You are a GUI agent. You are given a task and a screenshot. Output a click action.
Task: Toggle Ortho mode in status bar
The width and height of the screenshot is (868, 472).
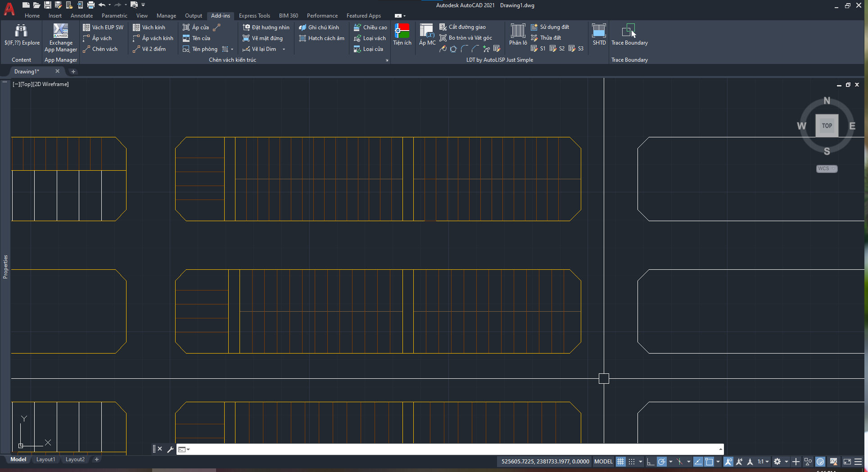click(x=650, y=462)
